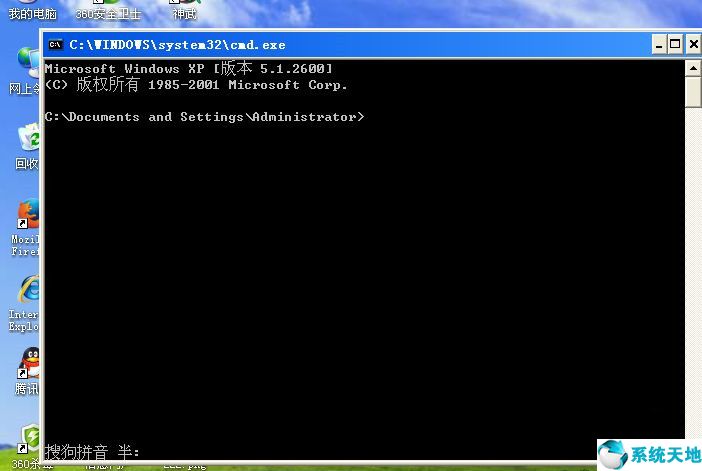
Task: Minimize the cmd.exe window
Action: [658, 44]
